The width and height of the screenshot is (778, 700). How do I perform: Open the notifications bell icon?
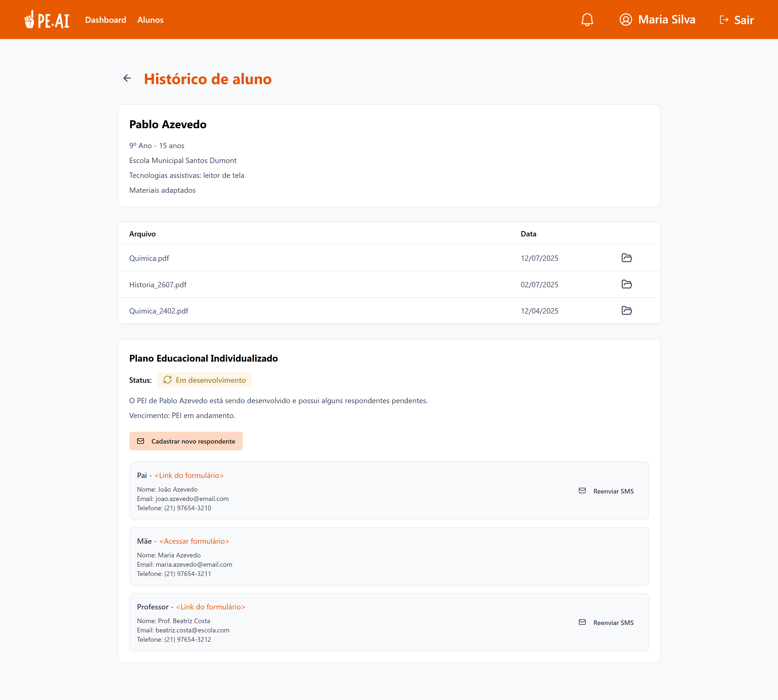click(587, 20)
